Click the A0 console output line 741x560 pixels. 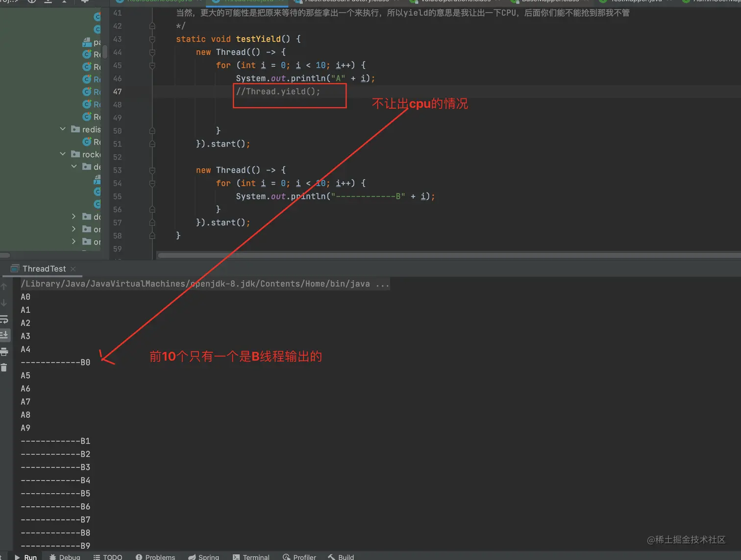tap(25, 297)
